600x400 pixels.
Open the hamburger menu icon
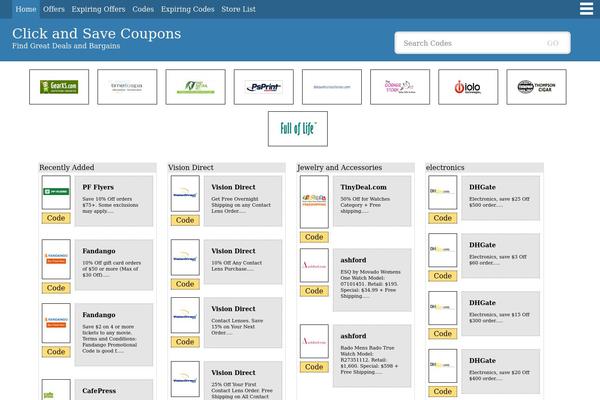pos(586,9)
